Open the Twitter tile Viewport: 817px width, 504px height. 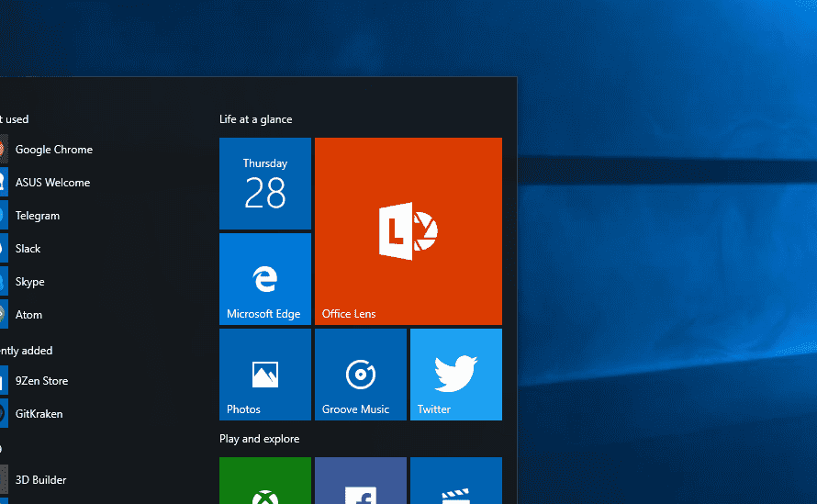point(455,375)
